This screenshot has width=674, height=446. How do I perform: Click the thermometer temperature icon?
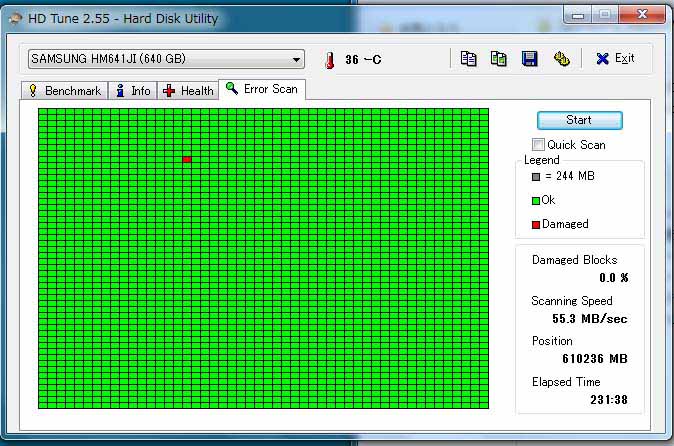click(x=329, y=60)
